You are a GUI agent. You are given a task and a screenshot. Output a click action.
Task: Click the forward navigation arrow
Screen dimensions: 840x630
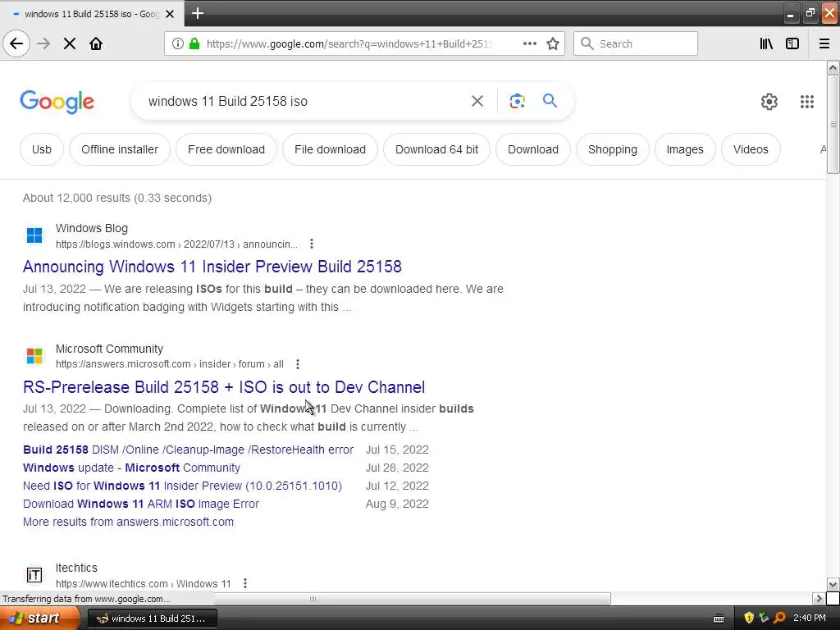click(43, 44)
